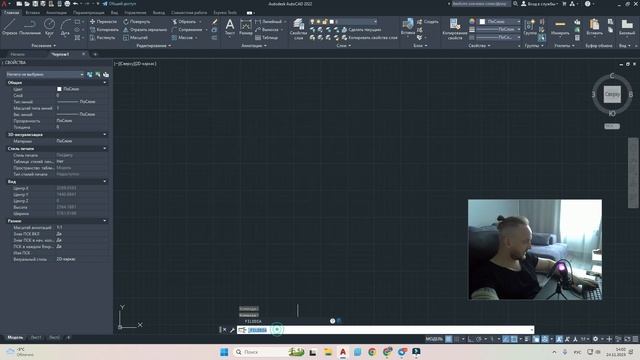Screen dimensions: 640x360
Task: Expand the Аннотации panel
Action: (x=253, y=46)
